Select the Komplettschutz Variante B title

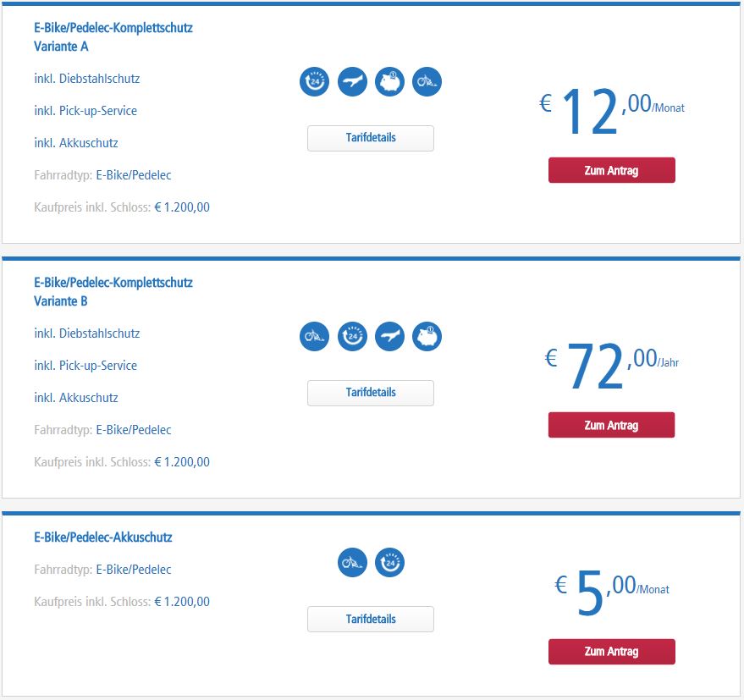113,292
